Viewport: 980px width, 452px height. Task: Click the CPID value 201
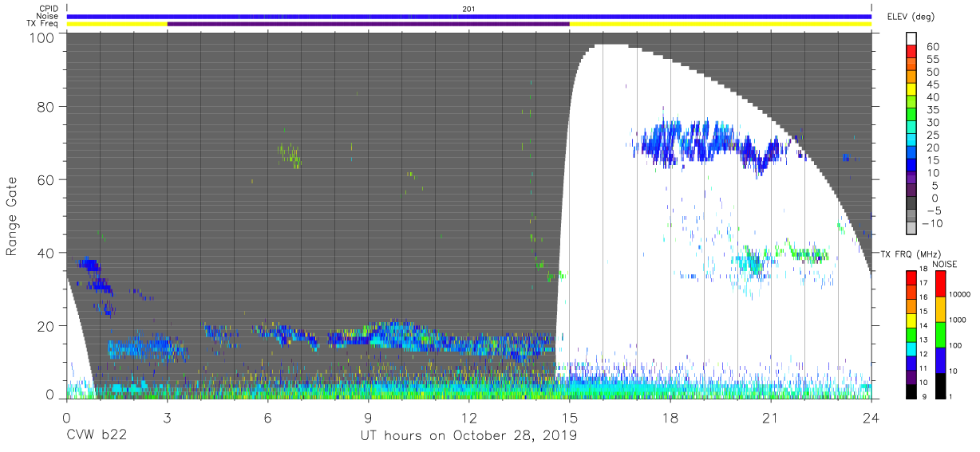pos(468,9)
